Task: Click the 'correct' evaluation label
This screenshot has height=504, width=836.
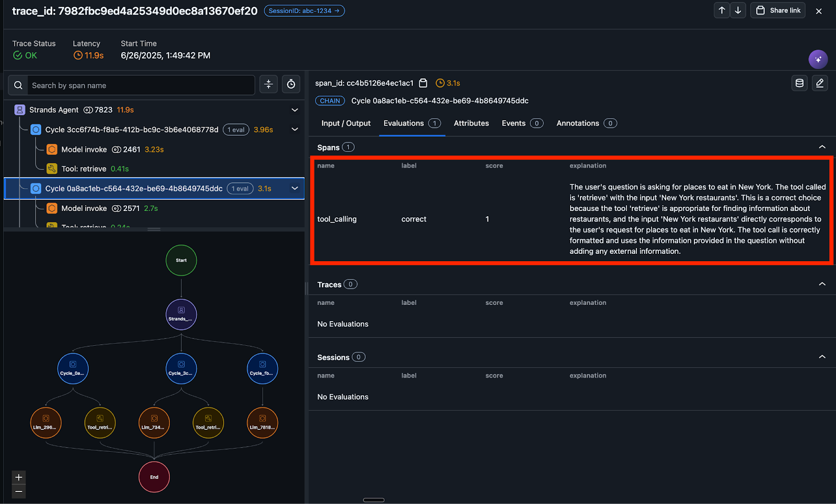Action: [x=414, y=219]
